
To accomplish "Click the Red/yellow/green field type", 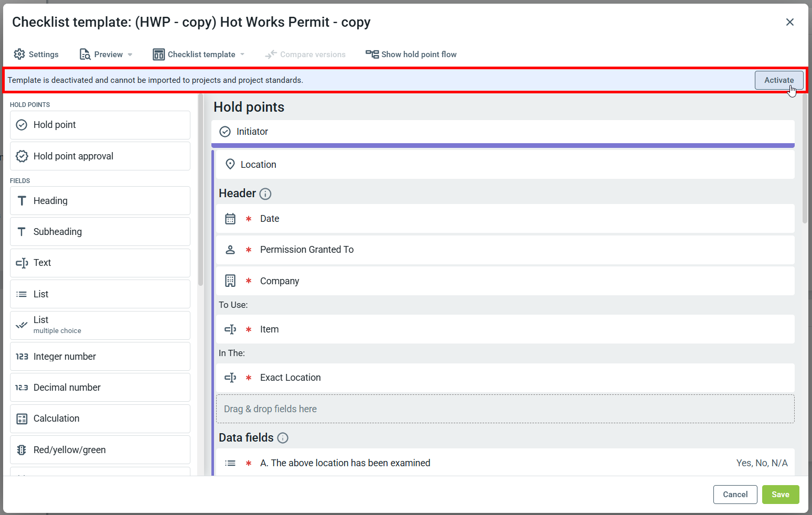I will click(100, 450).
